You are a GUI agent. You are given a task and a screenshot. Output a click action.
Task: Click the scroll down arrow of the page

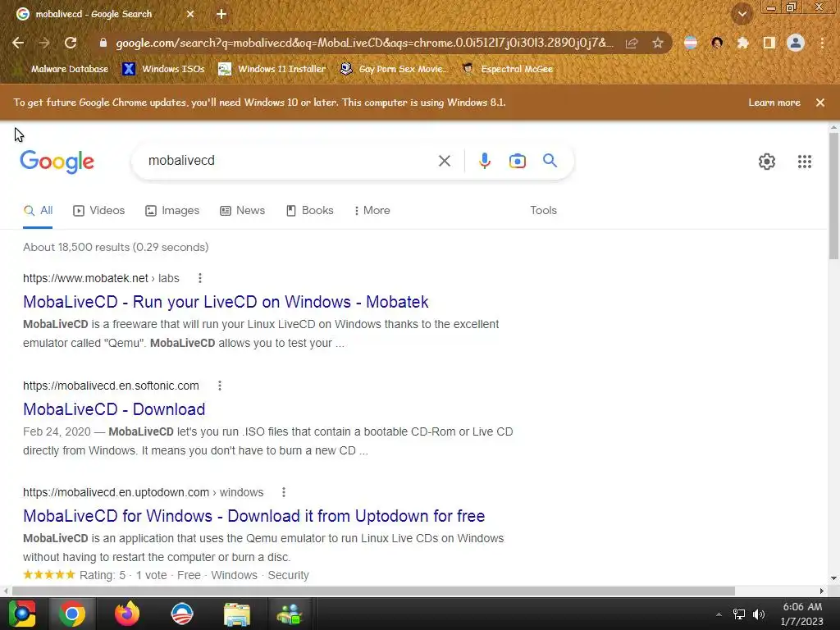[x=833, y=578]
